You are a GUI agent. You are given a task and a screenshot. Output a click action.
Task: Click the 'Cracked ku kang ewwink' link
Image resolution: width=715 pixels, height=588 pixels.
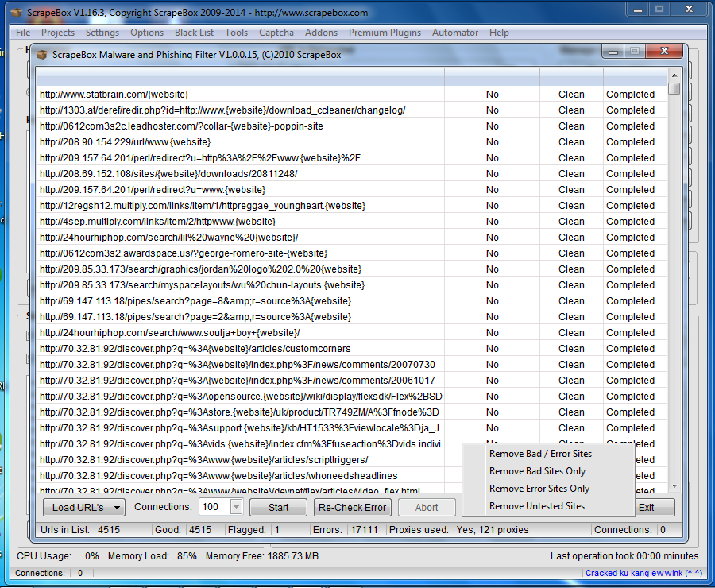(643, 573)
